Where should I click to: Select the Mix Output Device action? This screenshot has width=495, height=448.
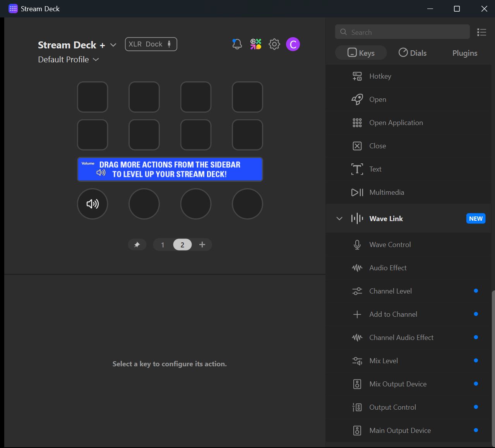tap(398, 384)
